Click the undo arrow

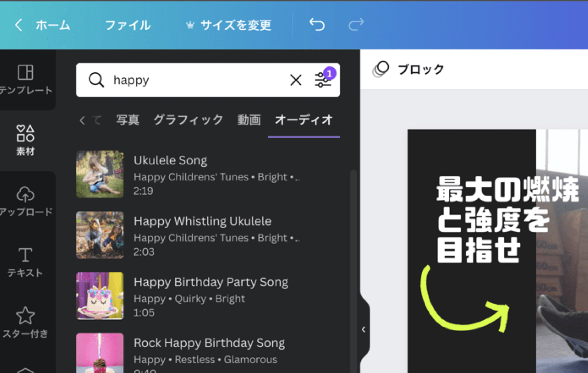[316, 25]
